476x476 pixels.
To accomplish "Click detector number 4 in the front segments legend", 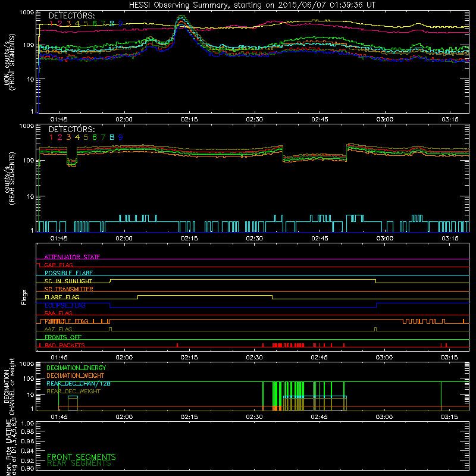I will (x=77, y=24).
